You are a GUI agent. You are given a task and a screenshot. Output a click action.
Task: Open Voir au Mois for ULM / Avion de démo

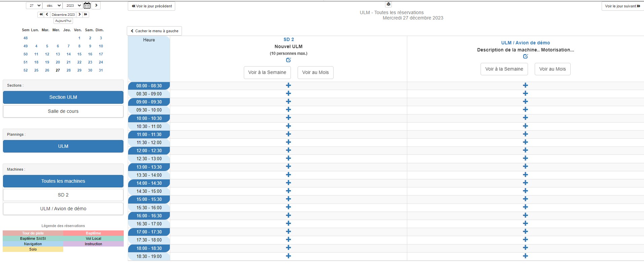click(x=553, y=69)
